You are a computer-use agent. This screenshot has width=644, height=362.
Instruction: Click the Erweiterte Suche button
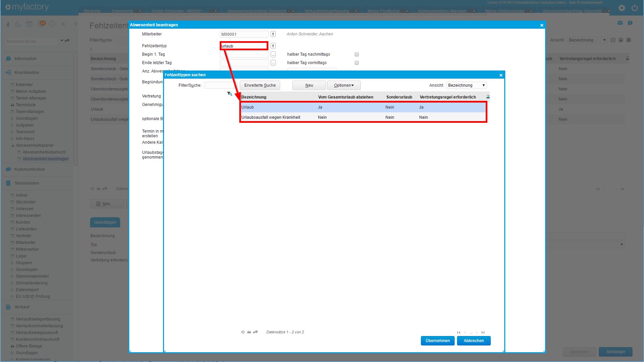[260, 85]
